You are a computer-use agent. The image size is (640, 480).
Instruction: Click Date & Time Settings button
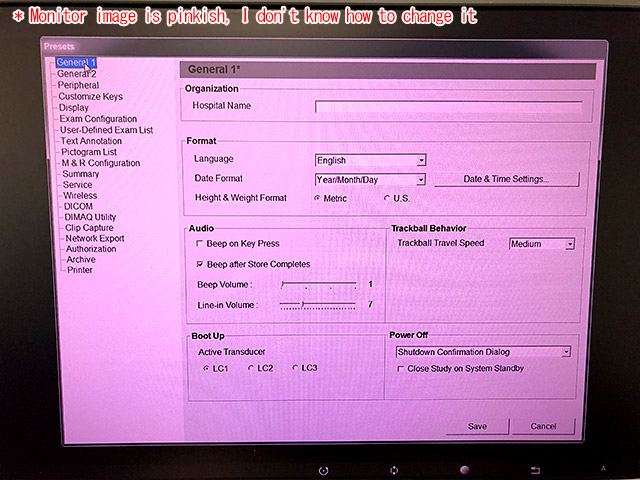coord(506,179)
